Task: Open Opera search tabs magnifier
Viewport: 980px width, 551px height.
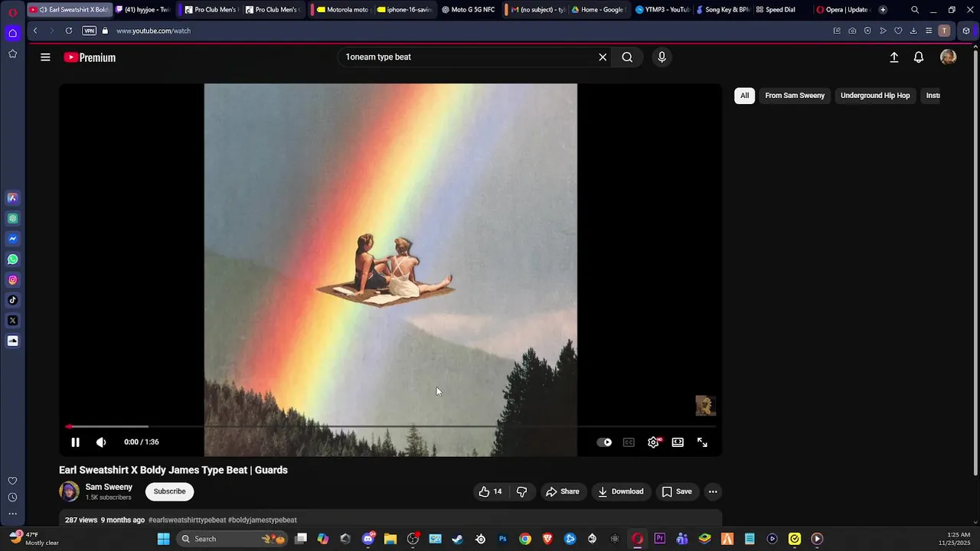Action: point(915,10)
